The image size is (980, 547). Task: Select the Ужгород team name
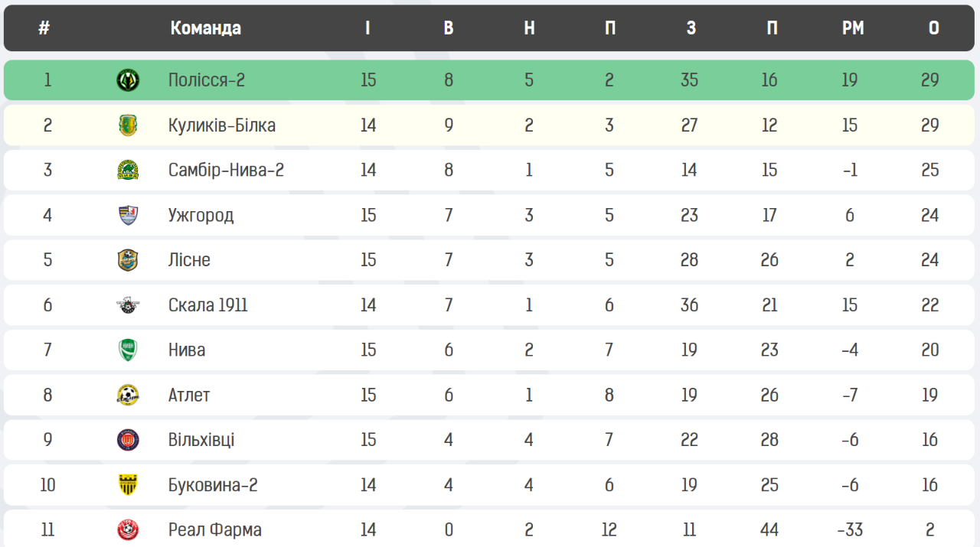(201, 215)
